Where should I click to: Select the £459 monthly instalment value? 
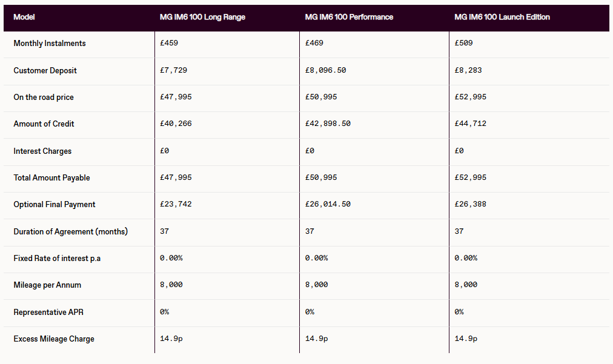169,44
